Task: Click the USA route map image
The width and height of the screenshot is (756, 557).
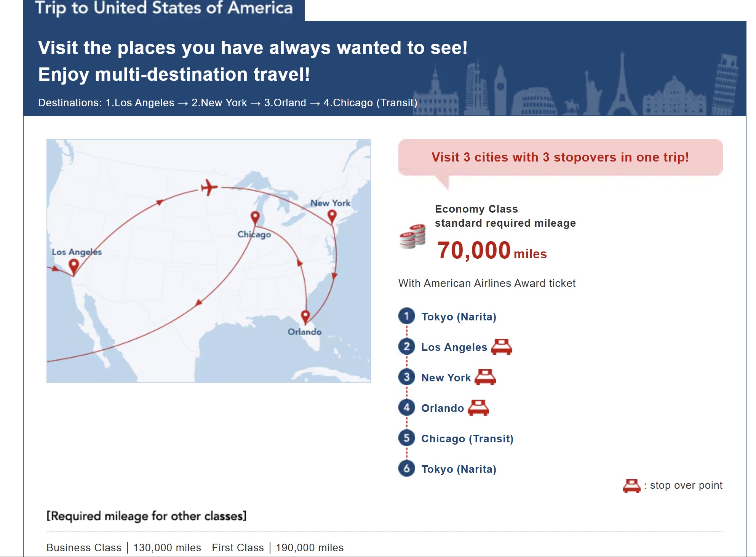Action: 209,261
